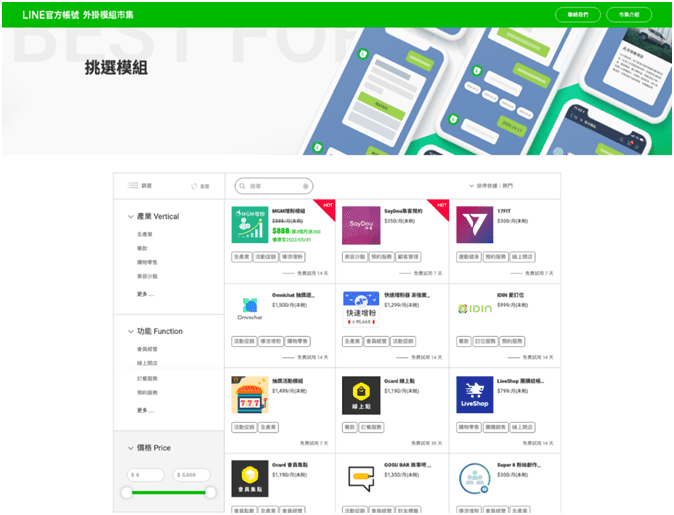This screenshot has width=674, height=515.
Task: Click 活動促銷 tag on MGM card
Action: click(266, 257)
